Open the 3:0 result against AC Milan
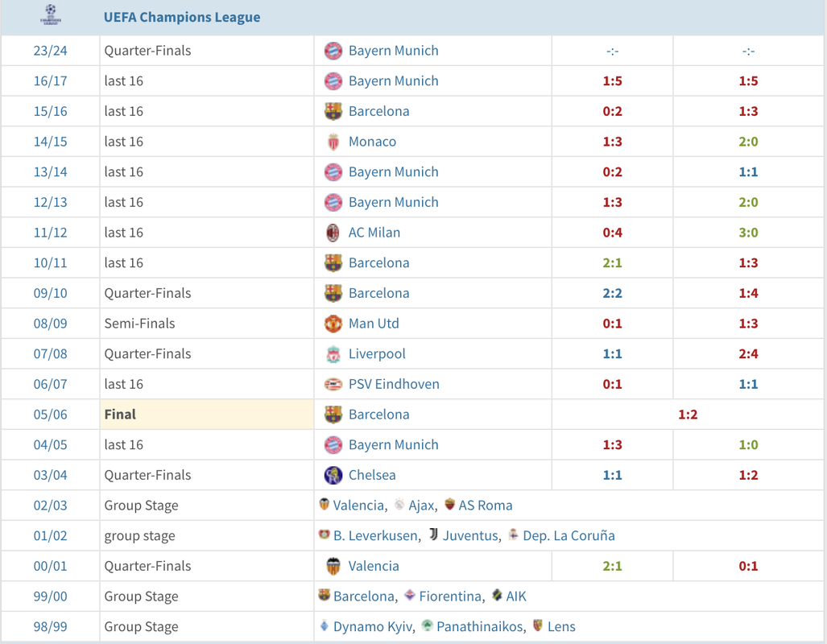827x644 pixels. (x=748, y=233)
